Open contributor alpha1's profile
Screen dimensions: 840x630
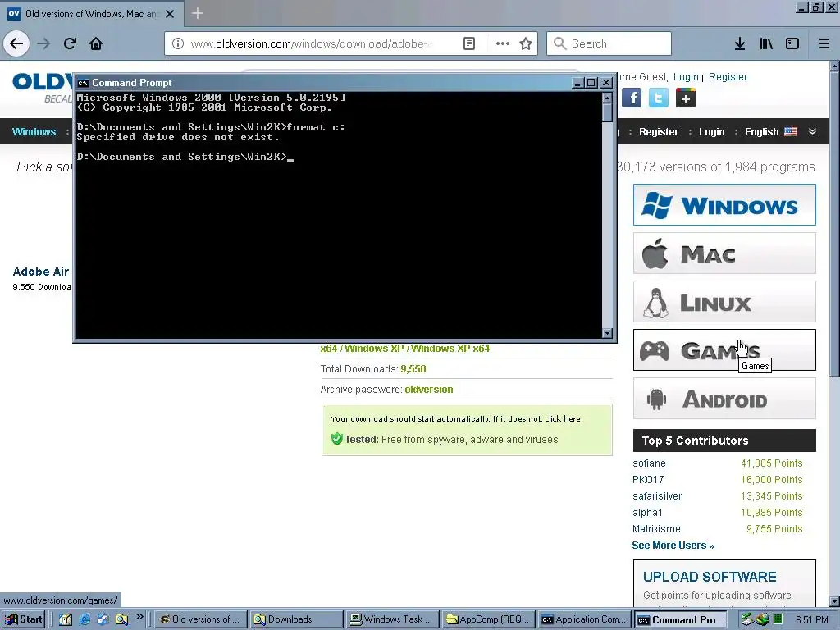click(x=647, y=513)
